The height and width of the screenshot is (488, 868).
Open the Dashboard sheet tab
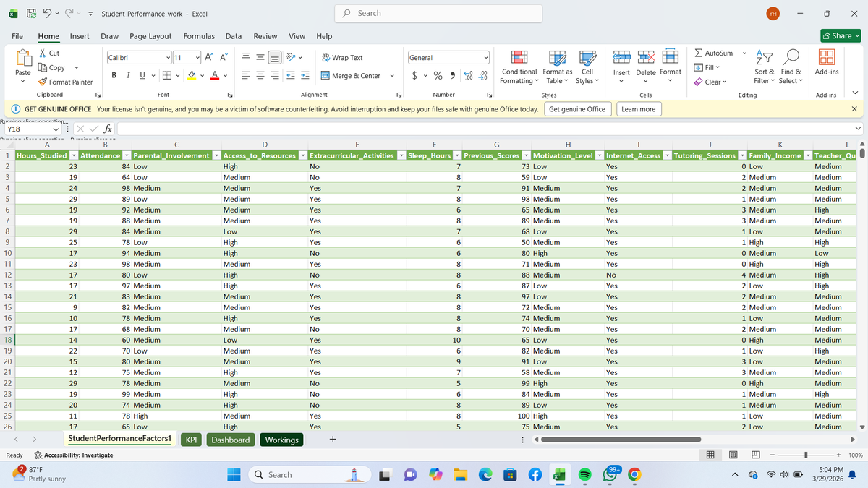point(230,439)
